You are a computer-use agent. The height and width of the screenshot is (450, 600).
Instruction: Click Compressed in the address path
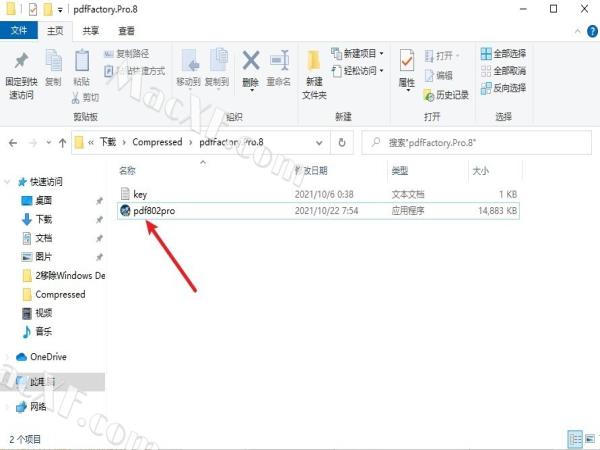(157, 142)
